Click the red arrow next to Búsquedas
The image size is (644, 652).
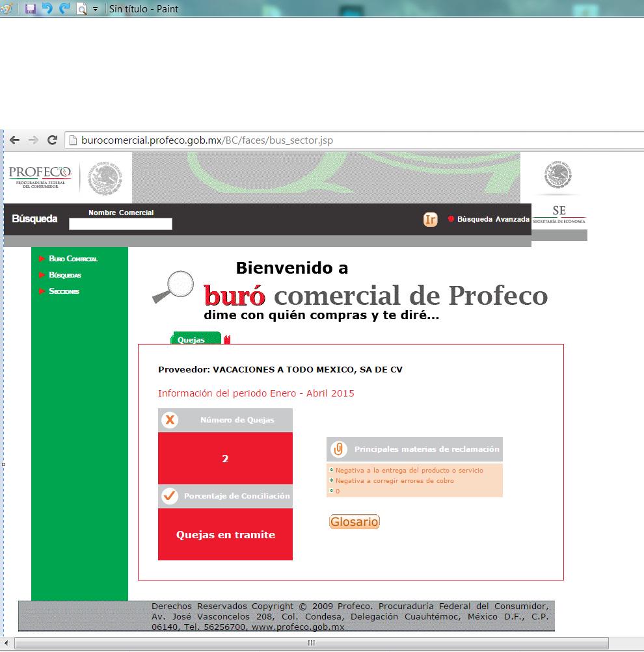coord(42,275)
